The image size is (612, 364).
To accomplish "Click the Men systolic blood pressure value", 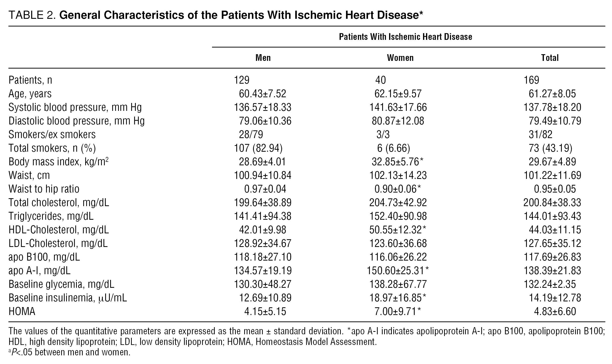I will tap(263, 107).
